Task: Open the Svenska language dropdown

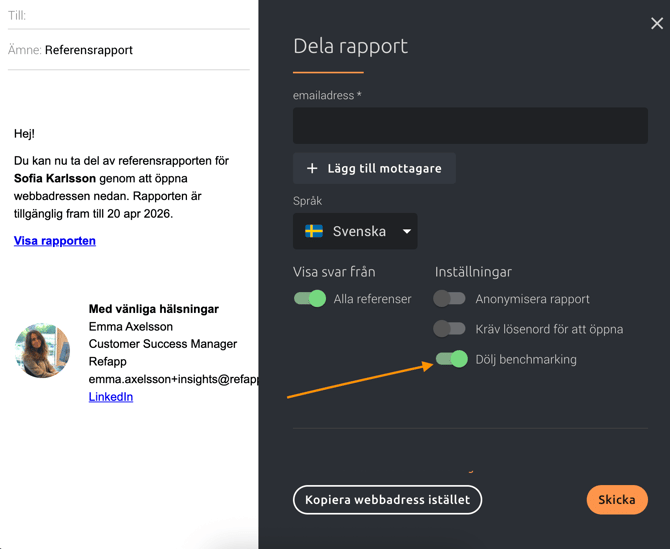Action: point(355,231)
